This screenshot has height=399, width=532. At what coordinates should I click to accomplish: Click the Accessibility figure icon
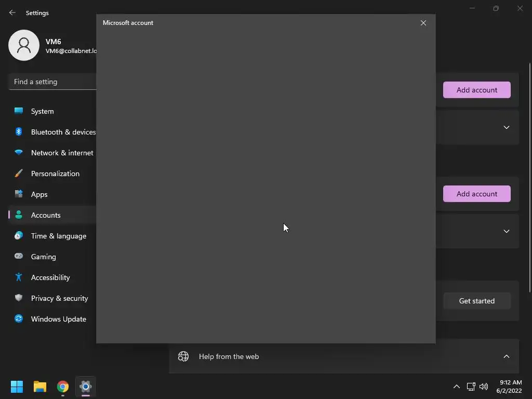tap(19, 277)
